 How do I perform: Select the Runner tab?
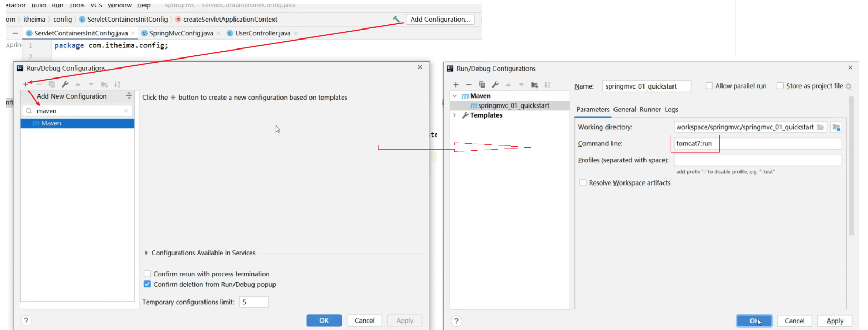coord(650,109)
